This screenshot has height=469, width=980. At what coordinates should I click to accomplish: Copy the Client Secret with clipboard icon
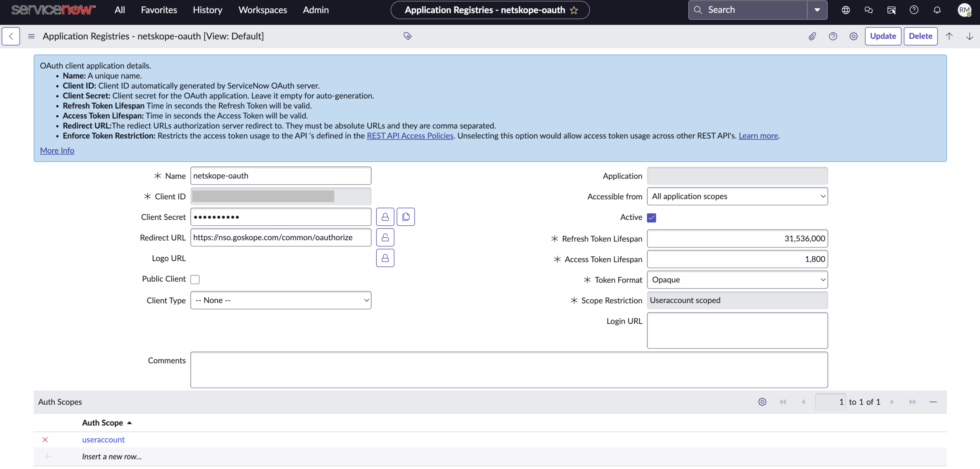406,217
